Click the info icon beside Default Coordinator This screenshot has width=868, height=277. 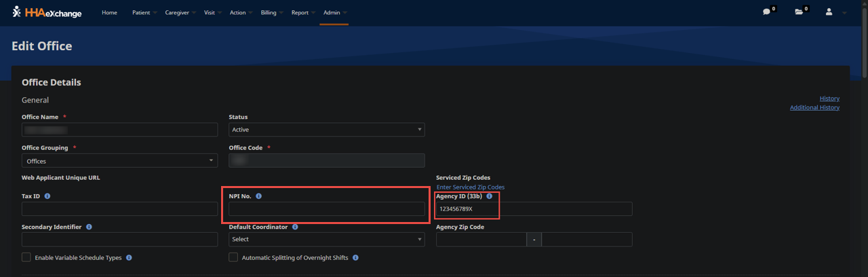(295, 227)
